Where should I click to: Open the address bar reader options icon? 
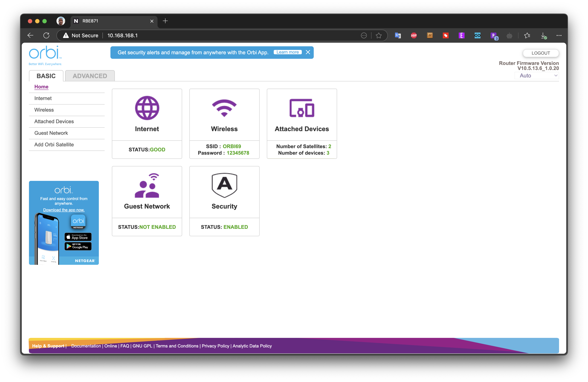coord(364,35)
